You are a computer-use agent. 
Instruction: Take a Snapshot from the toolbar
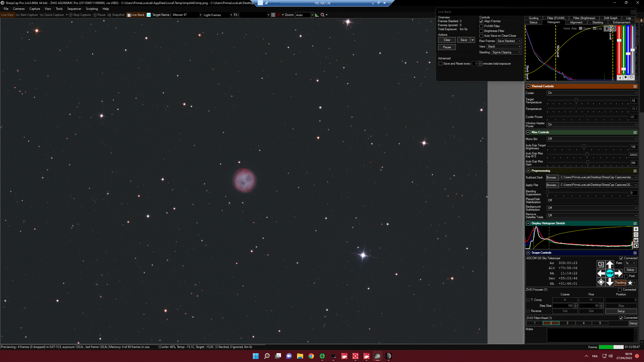pos(116,15)
